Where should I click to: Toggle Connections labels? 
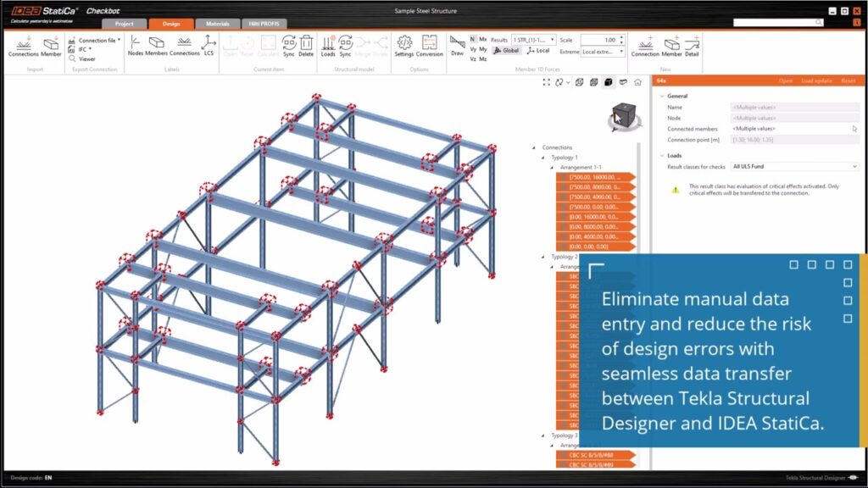tap(184, 46)
